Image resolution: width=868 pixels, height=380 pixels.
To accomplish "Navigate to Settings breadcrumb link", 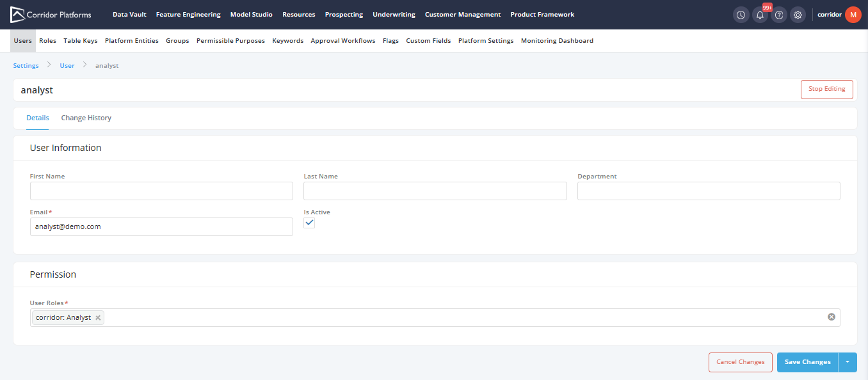I will (26, 66).
